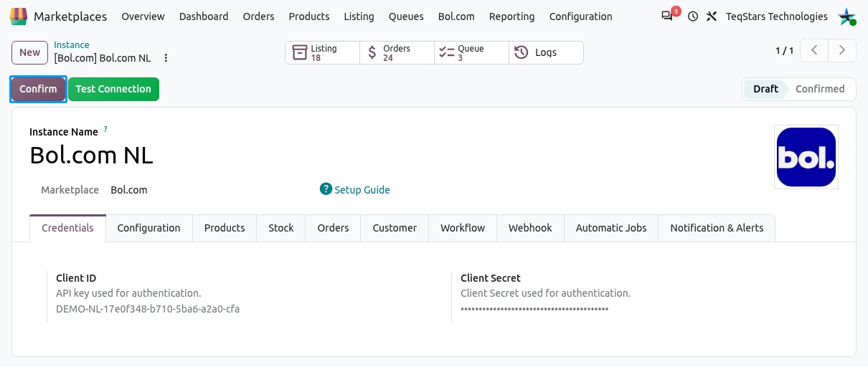The image size is (868, 367).
Task: Switch to the Orders tab in form
Action: [333, 228]
